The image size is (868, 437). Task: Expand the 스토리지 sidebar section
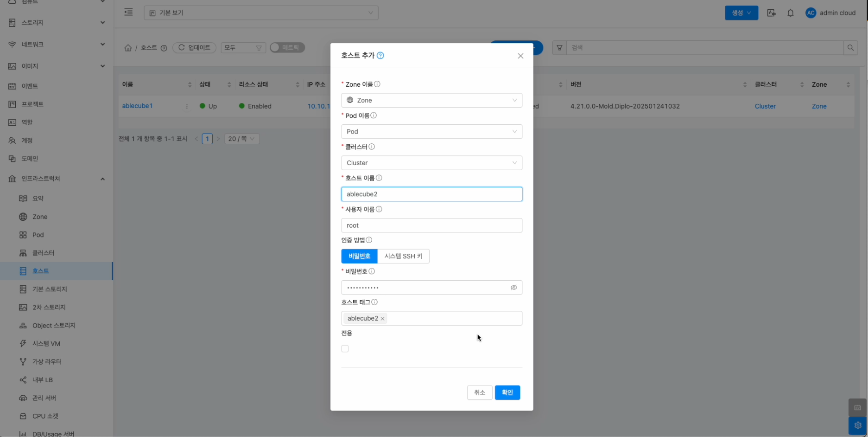click(x=57, y=23)
